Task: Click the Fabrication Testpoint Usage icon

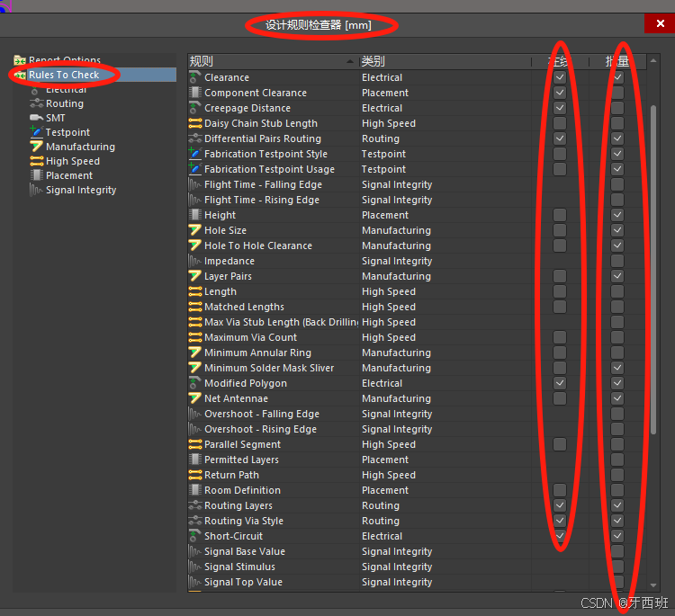Action: pyautogui.click(x=195, y=169)
